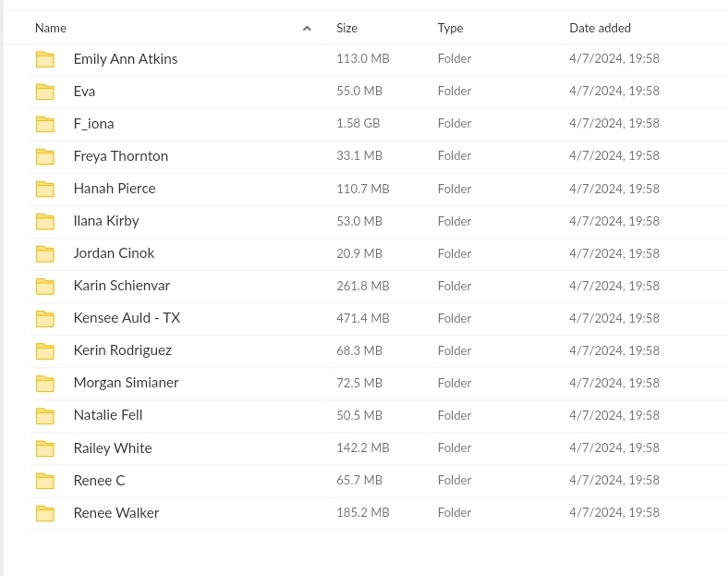Select the Freya Thornton folder icon
Viewport: 728px width, 576px height.
tap(45, 156)
